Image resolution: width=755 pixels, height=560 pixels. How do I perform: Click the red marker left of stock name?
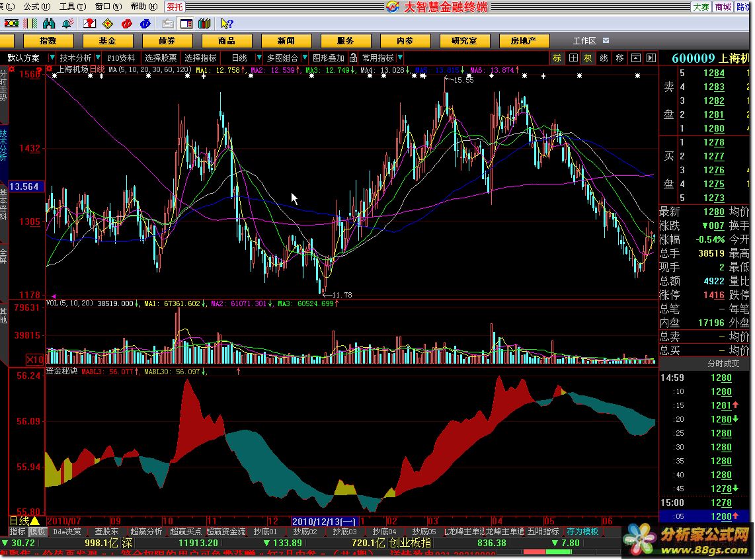pyautogui.click(x=49, y=69)
